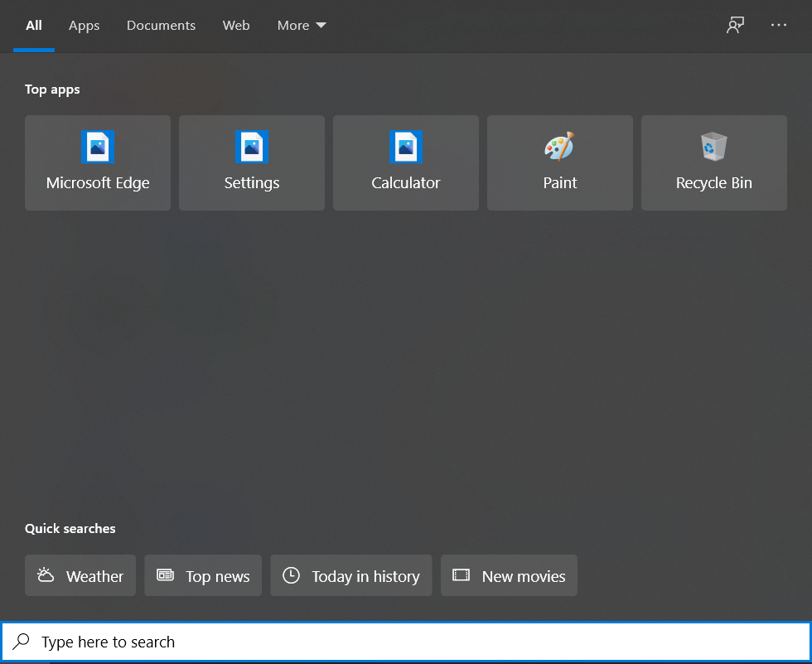Viewport: 812px width, 664px height.
Task: Open the Microsoft Edge top app tile
Action: [x=98, y=162]
